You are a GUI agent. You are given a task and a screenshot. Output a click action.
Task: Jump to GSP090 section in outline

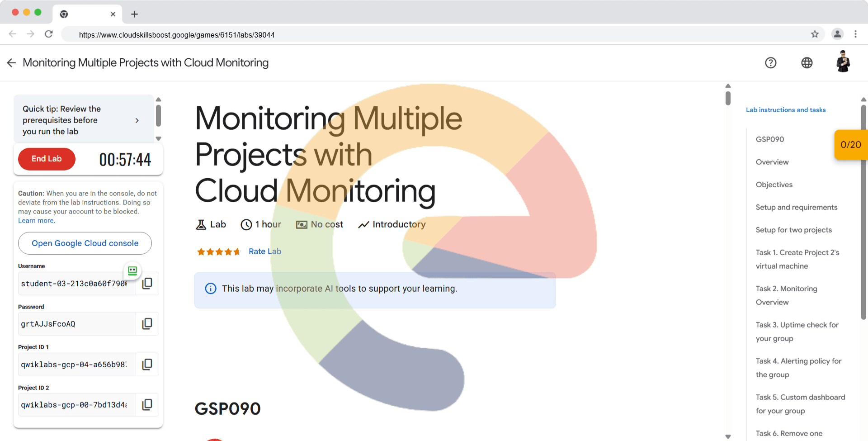(770, 139)
